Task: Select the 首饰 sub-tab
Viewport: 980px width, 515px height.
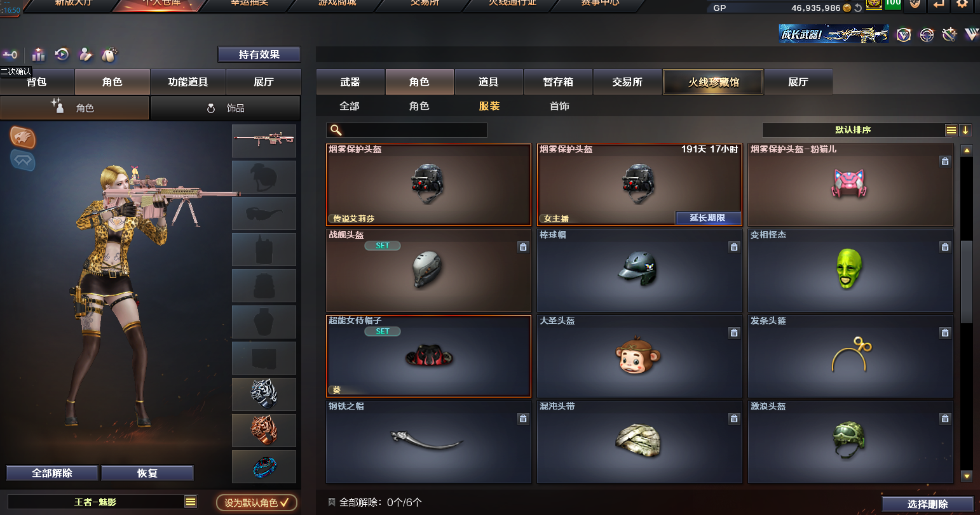Action: pos(559,106)
